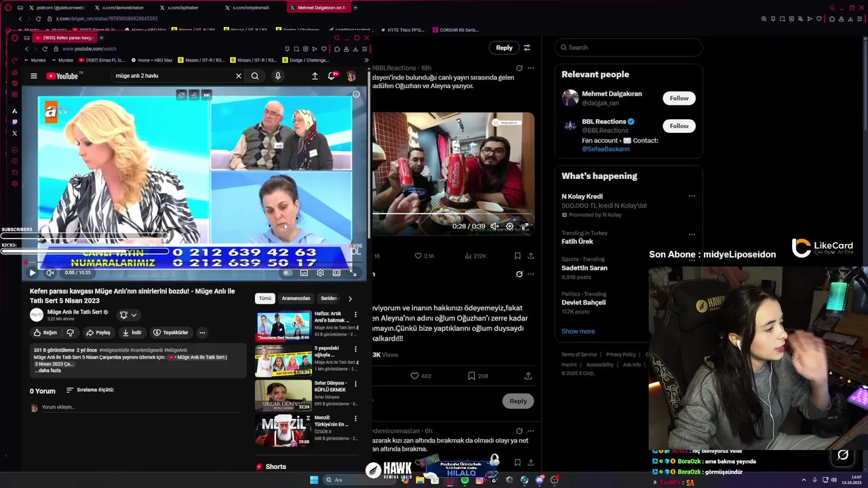
Task: Toggle mute on X tweet video
Action: [494, 226]
